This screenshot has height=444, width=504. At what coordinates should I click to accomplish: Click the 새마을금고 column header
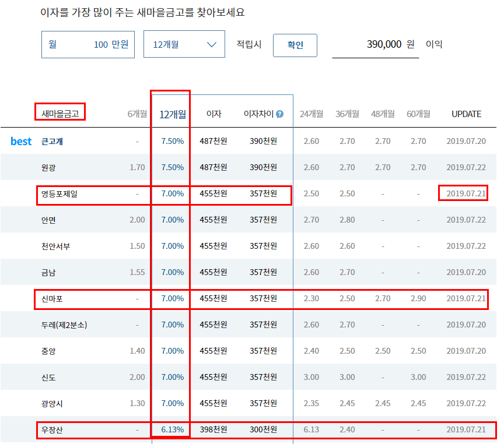tap(60, 114)
